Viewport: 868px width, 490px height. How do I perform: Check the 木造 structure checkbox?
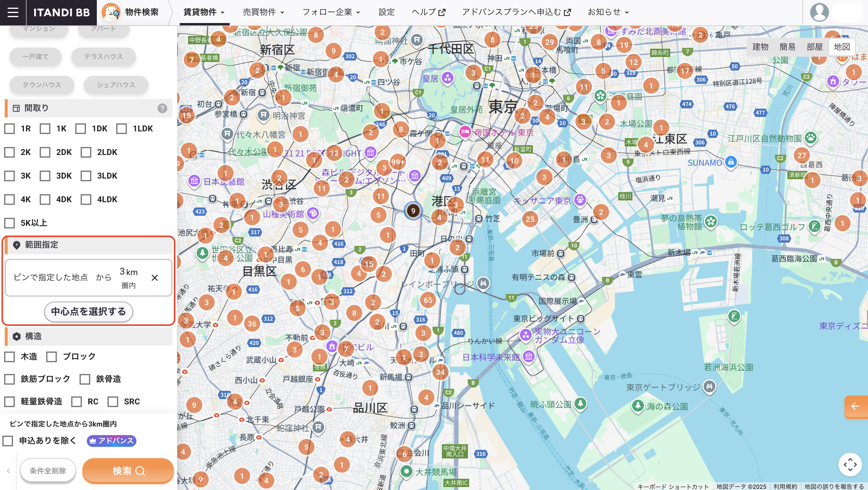pos(9,357)
